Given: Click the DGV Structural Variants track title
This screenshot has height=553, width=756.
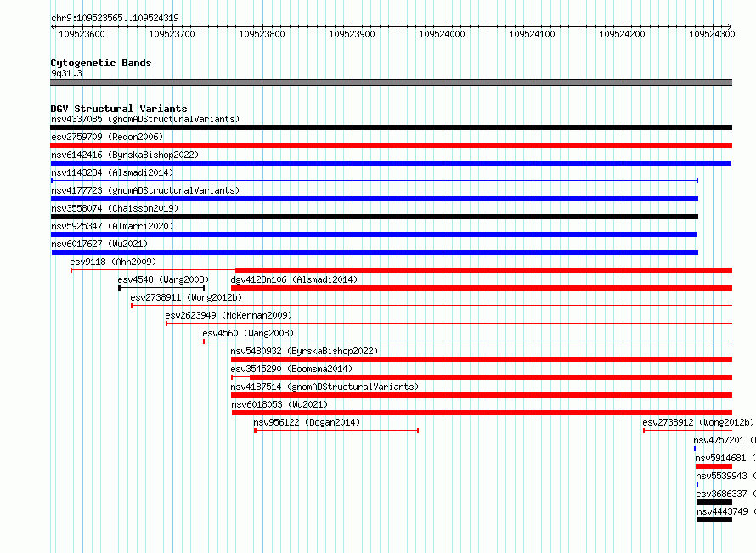Looking at the screenshot, I should [x=119, y=109].
